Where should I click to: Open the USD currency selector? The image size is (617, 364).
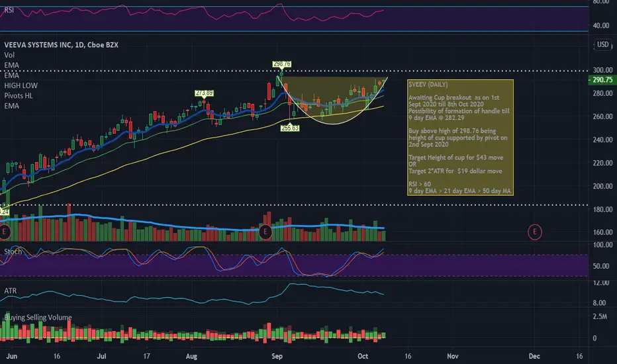coord(602,44)
